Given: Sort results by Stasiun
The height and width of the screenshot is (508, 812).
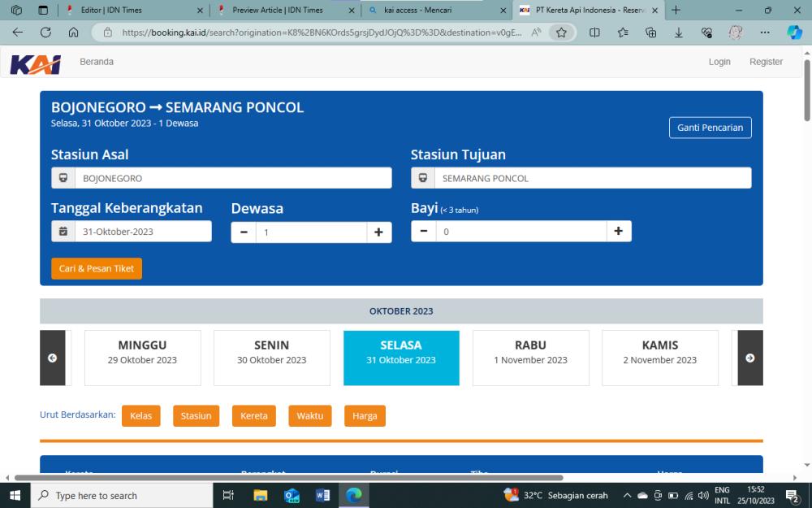Looking at the screenshot, I should pos(196,415).
